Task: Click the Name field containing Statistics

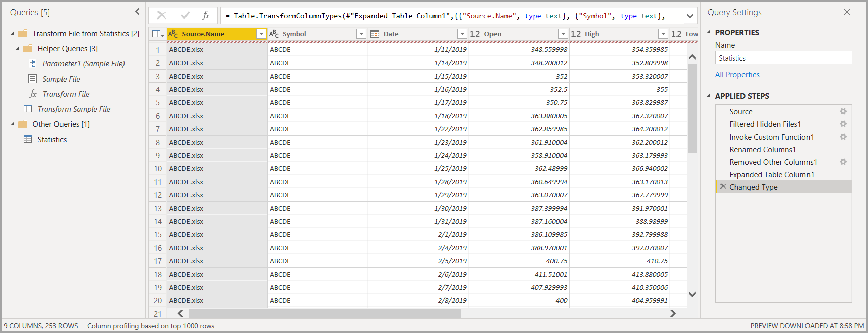Action: point(783,58)
